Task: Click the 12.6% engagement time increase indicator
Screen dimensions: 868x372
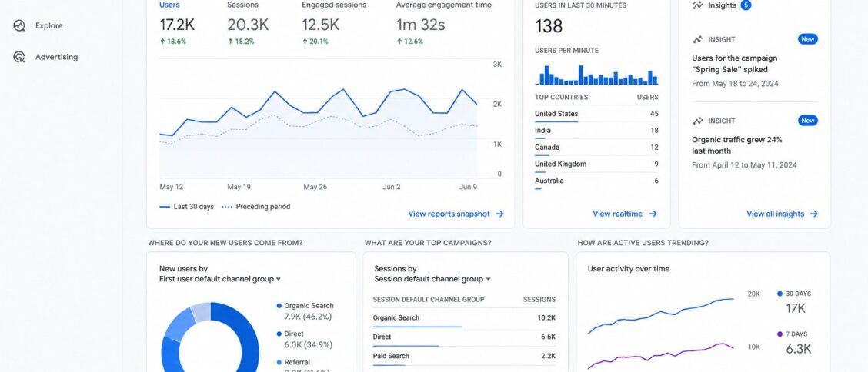Action: (x=409, y=42)
